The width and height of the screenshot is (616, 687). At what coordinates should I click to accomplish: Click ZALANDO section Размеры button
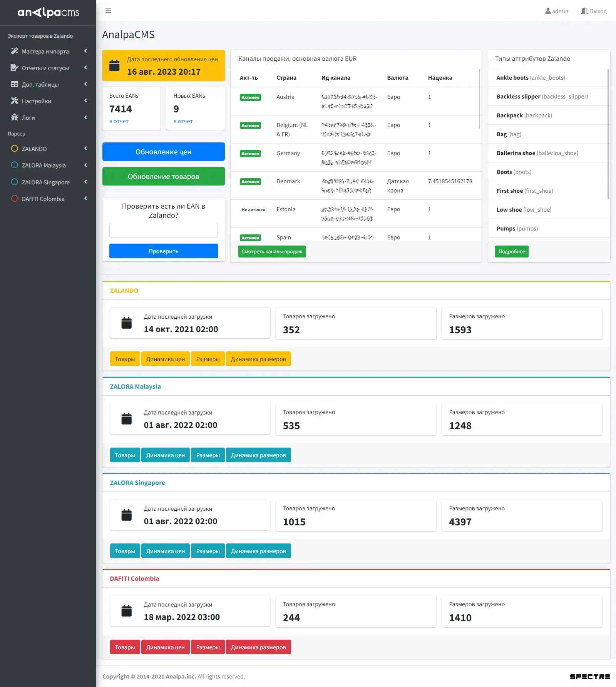[x=208, y=359]
